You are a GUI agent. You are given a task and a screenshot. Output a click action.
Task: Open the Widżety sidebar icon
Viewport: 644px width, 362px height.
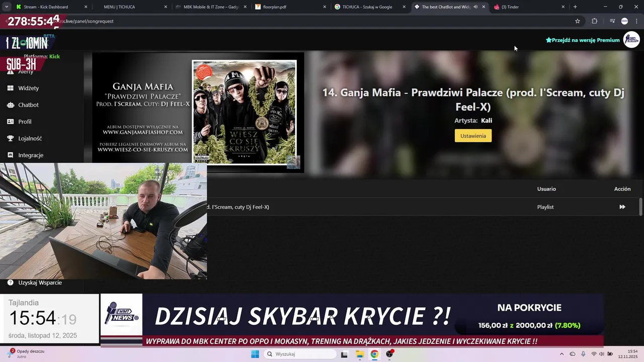10,88
